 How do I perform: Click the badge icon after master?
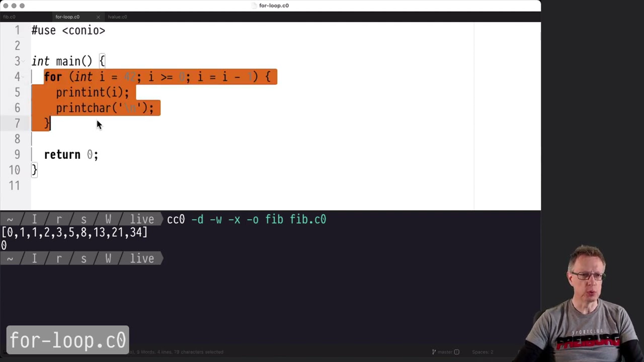pyautogui.click(x=457, y=352)
